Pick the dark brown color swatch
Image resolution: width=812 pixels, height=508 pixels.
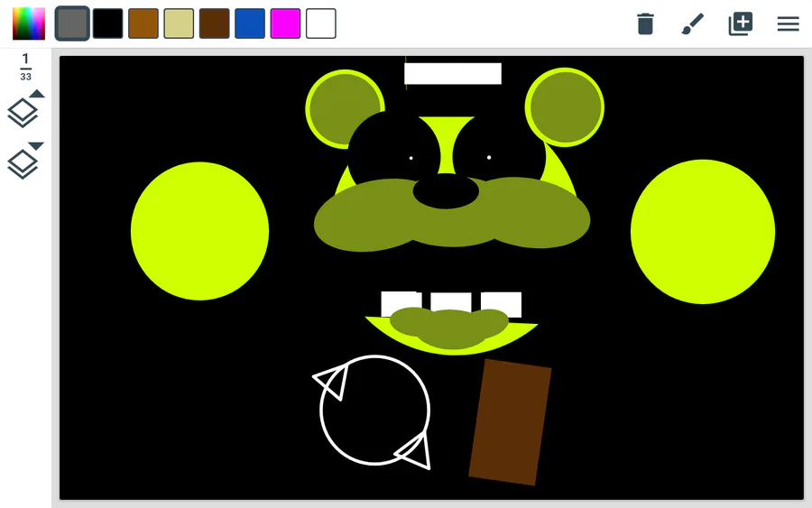pyautogui.click(x=215, y=23)
